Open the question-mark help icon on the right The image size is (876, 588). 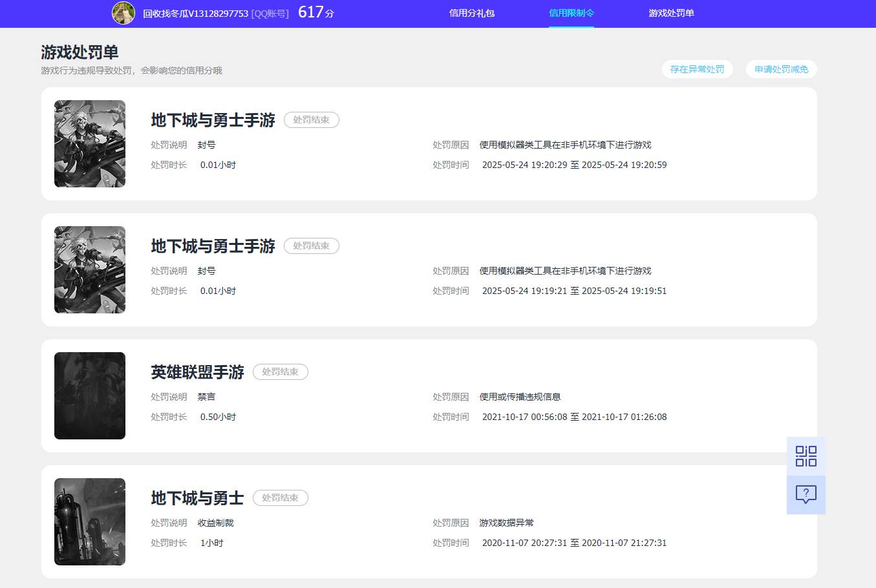pos(806,494)
